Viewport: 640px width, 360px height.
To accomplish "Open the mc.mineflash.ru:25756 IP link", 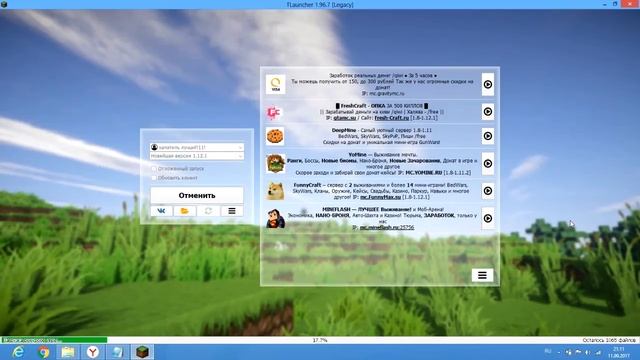I will coord(387,227).
